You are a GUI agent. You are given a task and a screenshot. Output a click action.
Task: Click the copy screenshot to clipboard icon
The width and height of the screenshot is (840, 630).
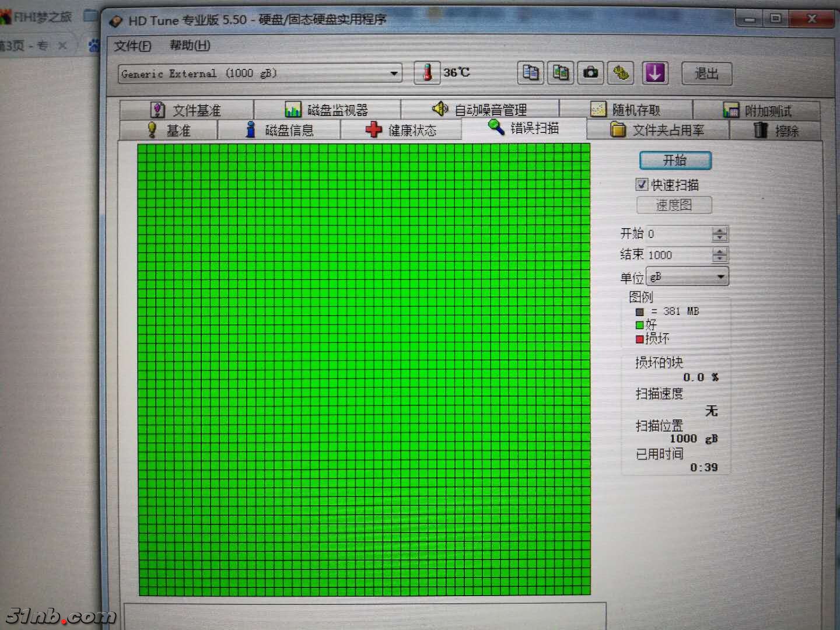[x=561, y=73]
